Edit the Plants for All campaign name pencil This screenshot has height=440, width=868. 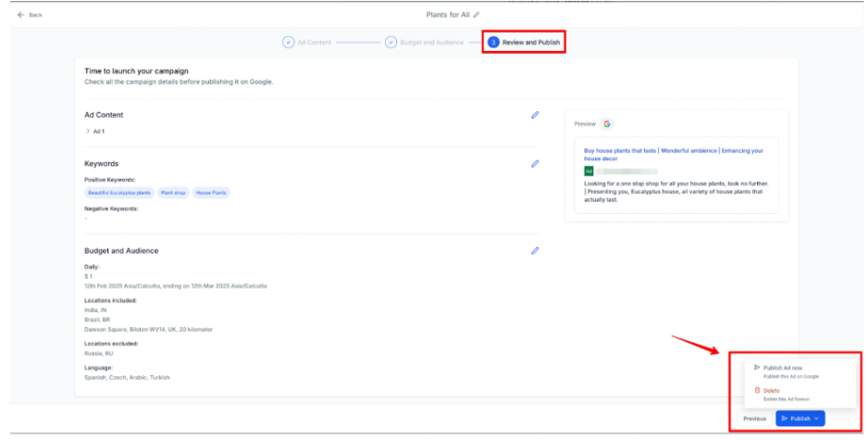pyautogui.click(x=477, y=15)
